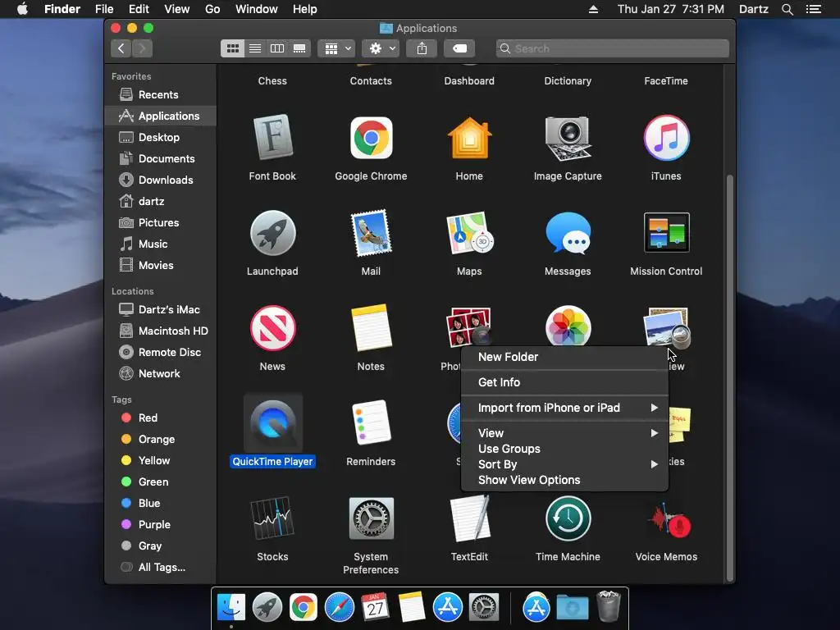The height and width of the screenshot is (630, 840).
Task: Open the Maps application icon
Action: point(469,233)
